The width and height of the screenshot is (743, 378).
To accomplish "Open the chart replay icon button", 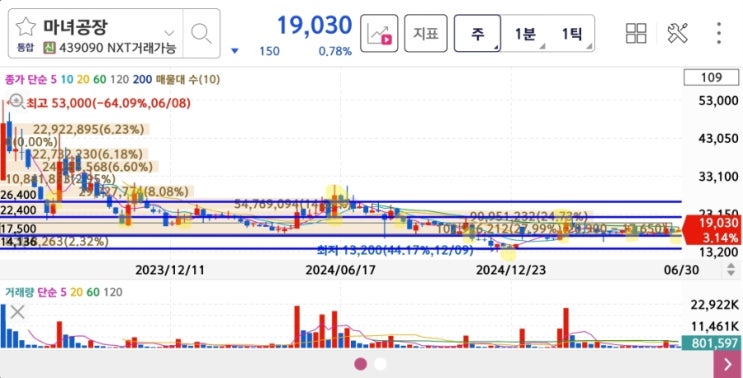I will click(x=379, y=33).
